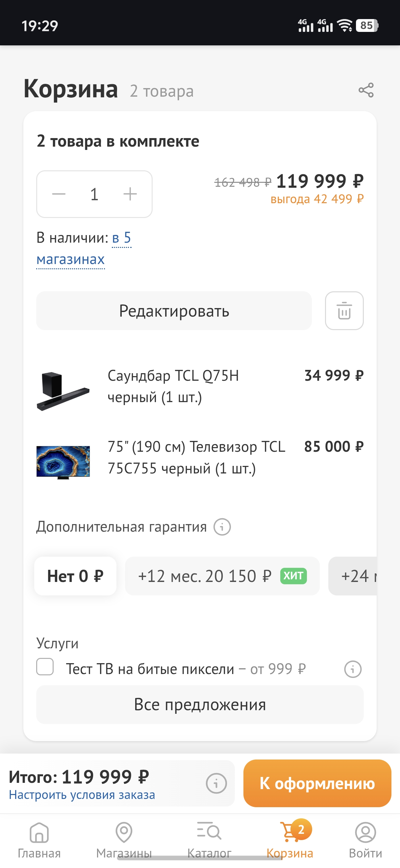The height and width of the screenshot is (868, 400).
Task: Show info for TV pixel test service
Action: coord(353,669)
